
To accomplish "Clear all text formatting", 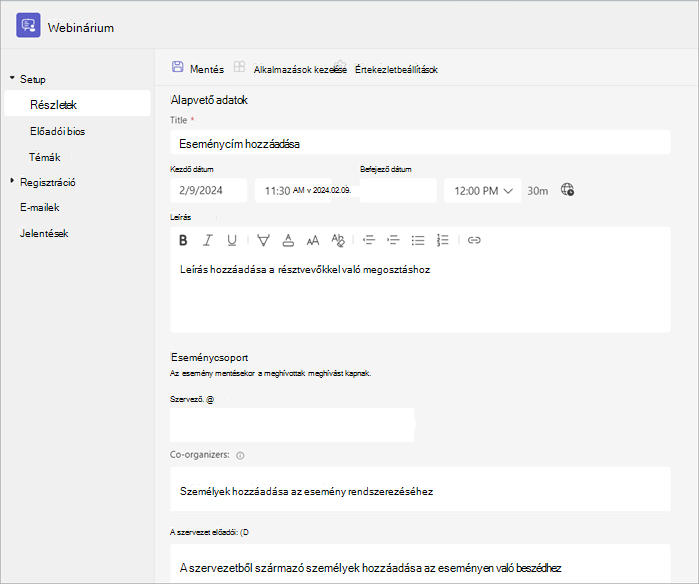I will 338,240.
